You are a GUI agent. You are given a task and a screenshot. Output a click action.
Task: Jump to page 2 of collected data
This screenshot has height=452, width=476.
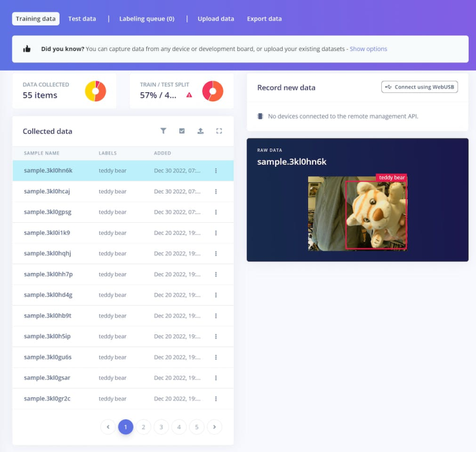[143, 427]
